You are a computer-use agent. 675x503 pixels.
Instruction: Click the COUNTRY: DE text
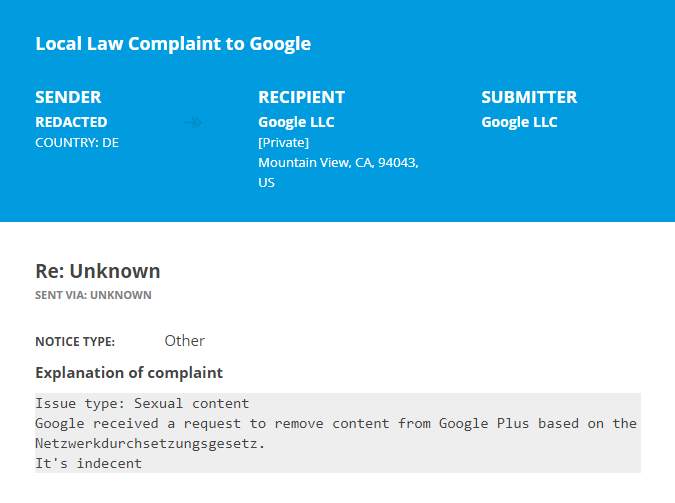pos(77,142)
